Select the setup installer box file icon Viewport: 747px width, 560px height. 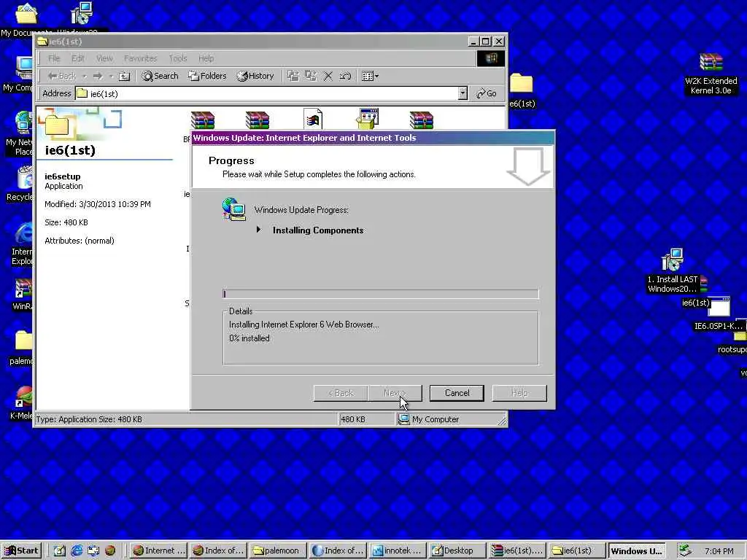[368, 119]
